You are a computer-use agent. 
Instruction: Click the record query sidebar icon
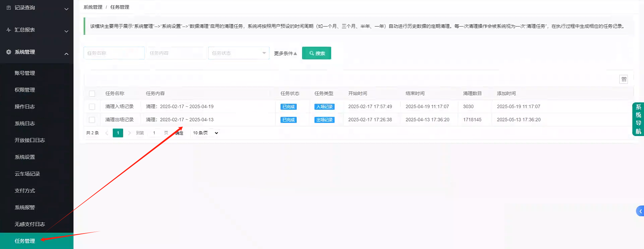point(9,8)
